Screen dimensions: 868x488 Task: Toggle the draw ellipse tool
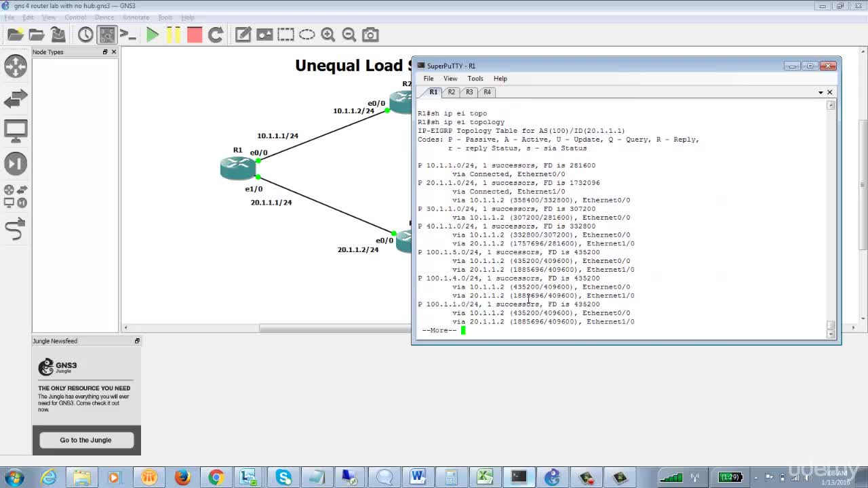click(x=307, y=35)
